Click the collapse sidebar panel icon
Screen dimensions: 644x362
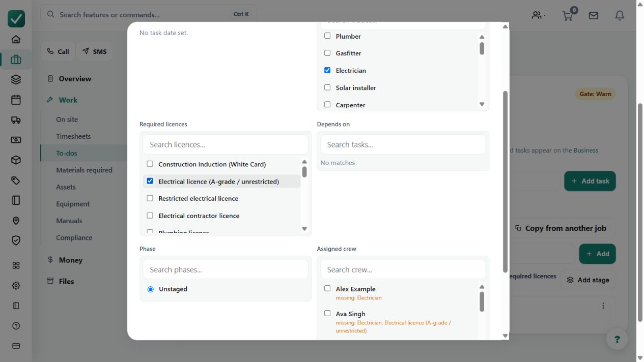[16, 306]
